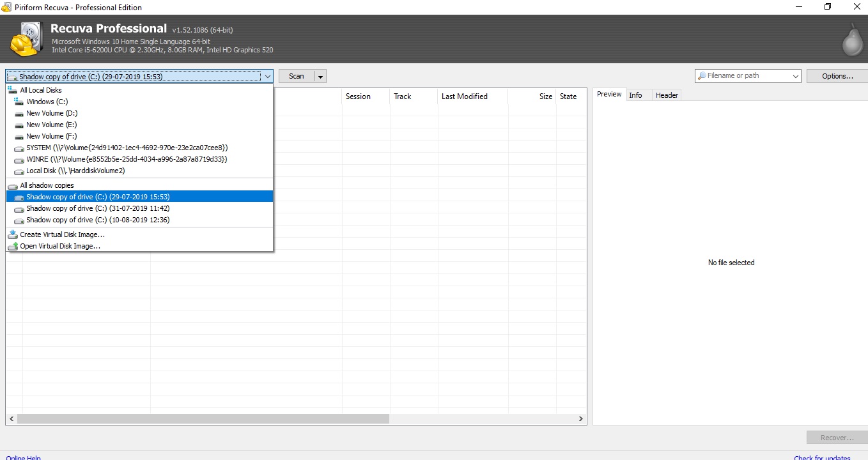
Task: Open the Options dialog
Action: tap(837, 76)
